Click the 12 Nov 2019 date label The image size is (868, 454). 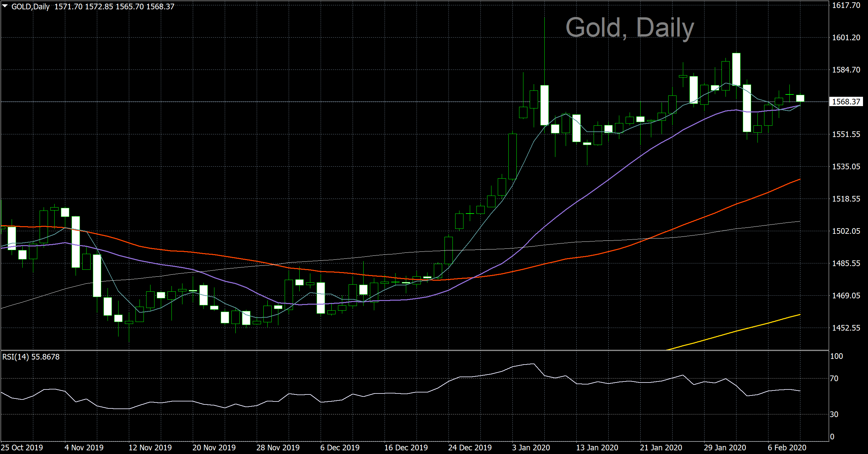click(150, 448)
